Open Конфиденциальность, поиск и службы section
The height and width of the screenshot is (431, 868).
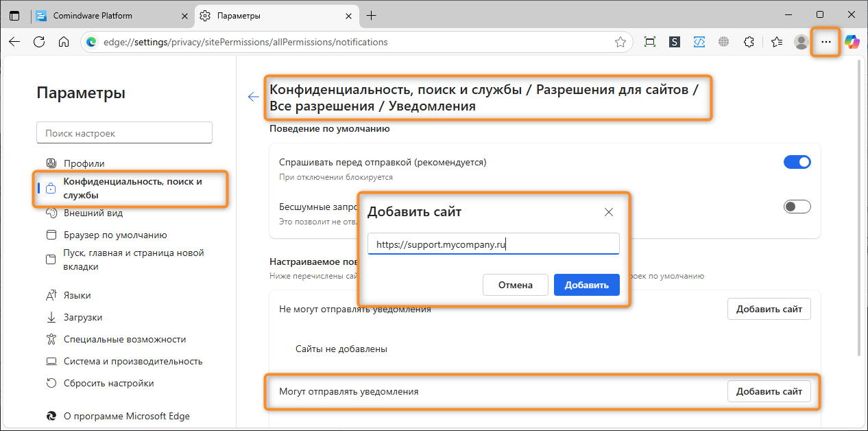130,188
